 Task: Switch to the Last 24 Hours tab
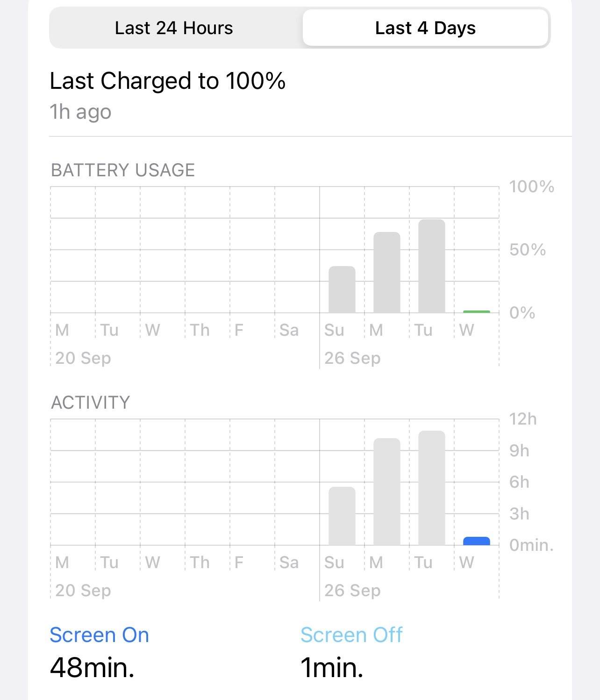pyautogui.click(x=174, y=28)
